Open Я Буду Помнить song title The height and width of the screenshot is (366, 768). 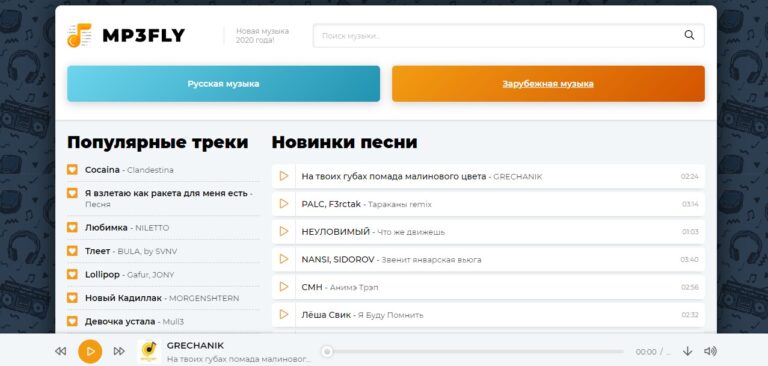[x=390, y=315]
